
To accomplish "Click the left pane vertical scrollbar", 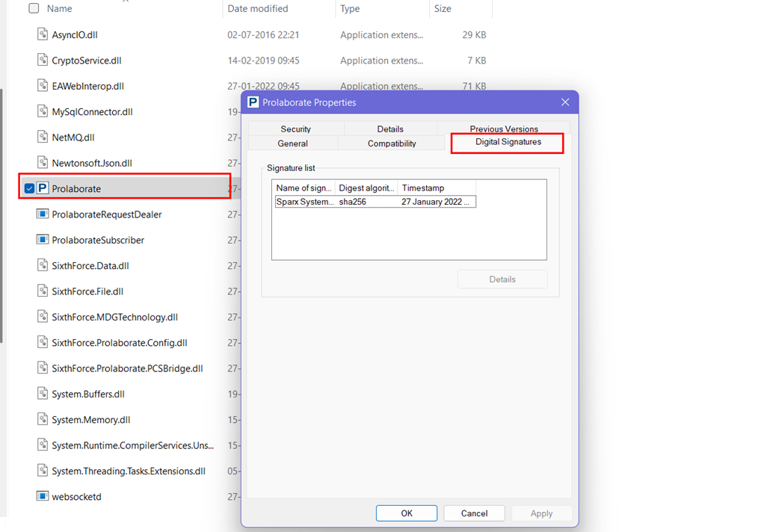I will tap(1, 215).
